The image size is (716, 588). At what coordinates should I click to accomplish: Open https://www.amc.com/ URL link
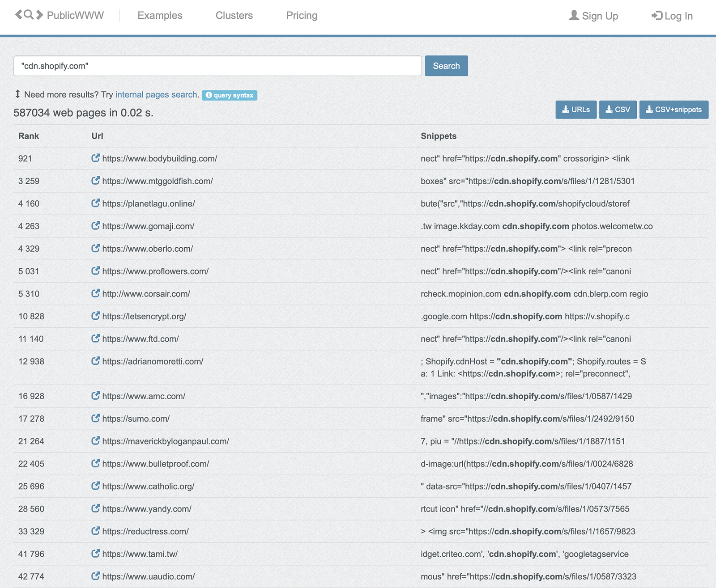coord(144,396)
